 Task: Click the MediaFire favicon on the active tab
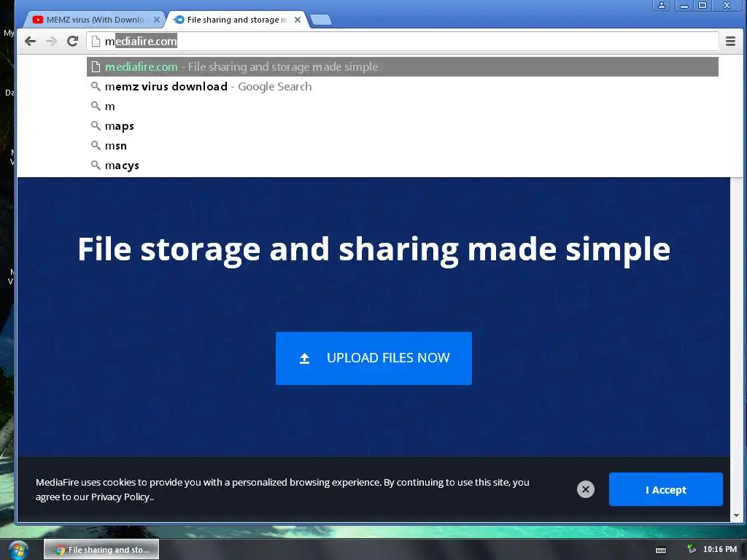point(179,20)
